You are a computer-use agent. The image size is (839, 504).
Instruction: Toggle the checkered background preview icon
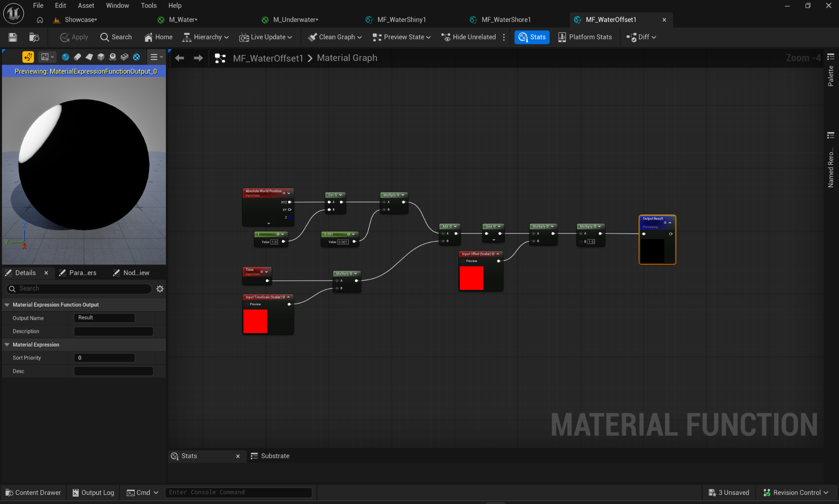pyautogui.click(x=136, y=57)
